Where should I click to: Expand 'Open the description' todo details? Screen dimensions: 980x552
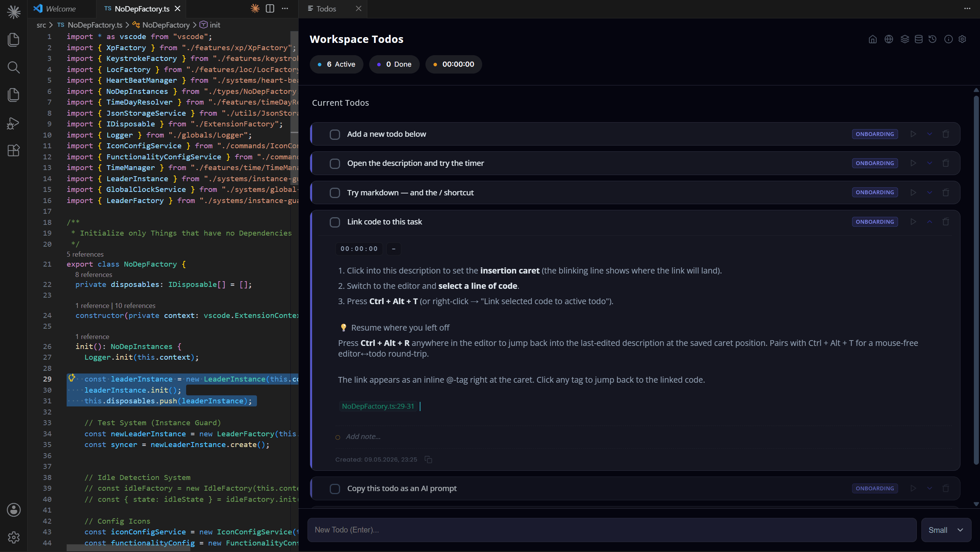coord(929,163)
